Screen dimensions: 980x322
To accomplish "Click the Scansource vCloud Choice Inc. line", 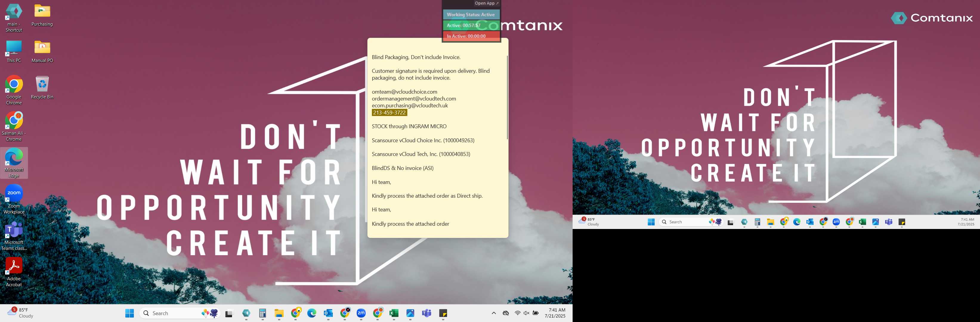I will point(423,140).
